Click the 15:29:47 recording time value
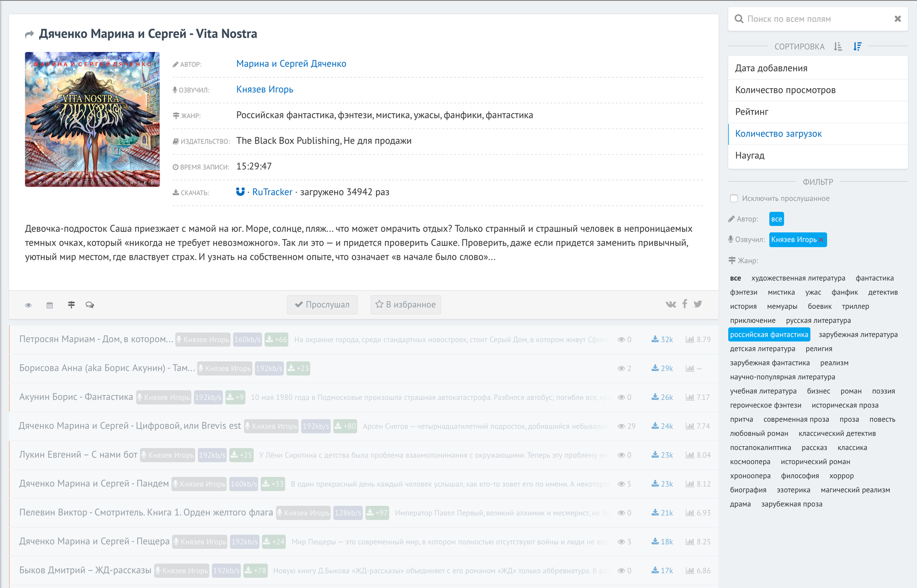917x588 pixels. click(254, 166)
